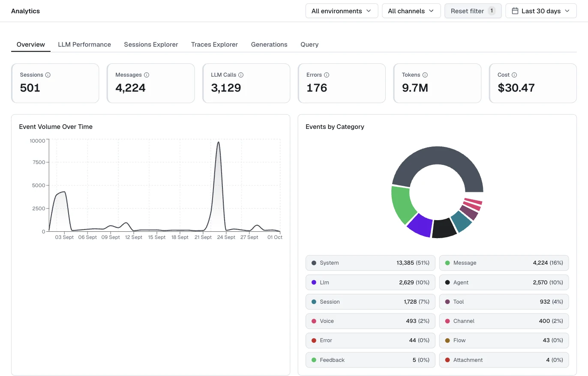Click the Session category legend row
Image resolution: width=588 pixels, height=376 pixels.
click(x=371, y=302)
